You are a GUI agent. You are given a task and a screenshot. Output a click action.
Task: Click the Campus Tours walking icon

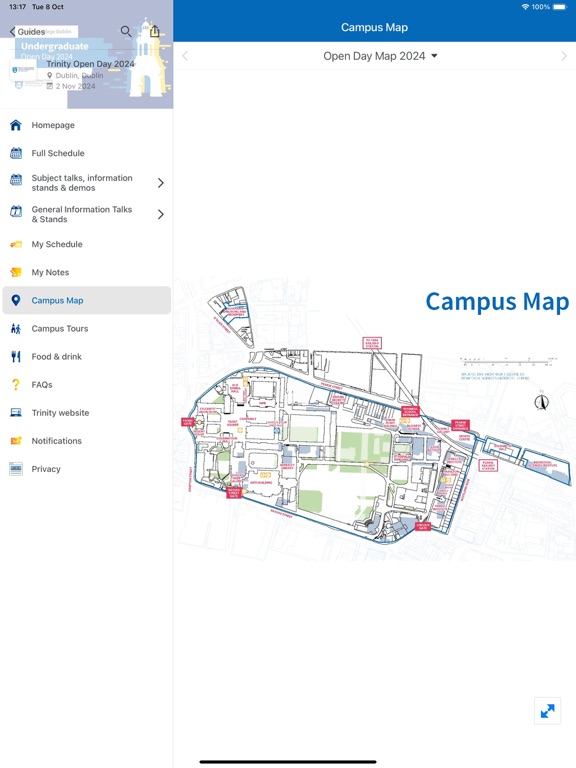coord(16,329)
